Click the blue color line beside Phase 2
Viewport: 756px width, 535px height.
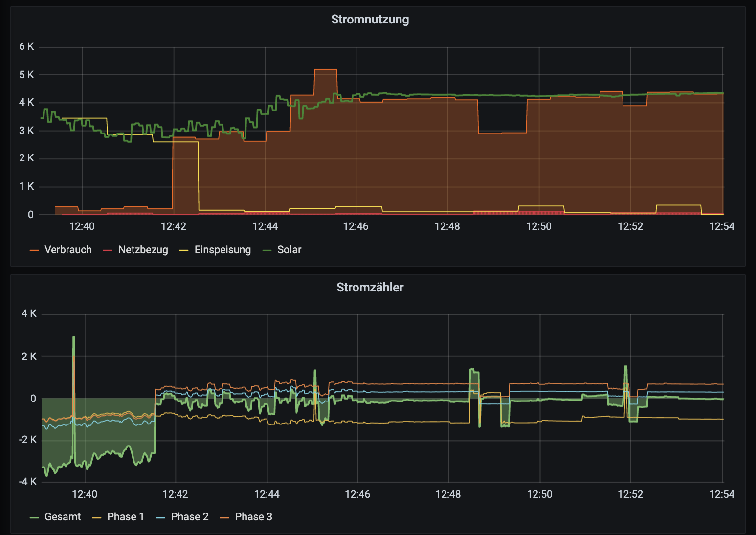click(160, 517)
